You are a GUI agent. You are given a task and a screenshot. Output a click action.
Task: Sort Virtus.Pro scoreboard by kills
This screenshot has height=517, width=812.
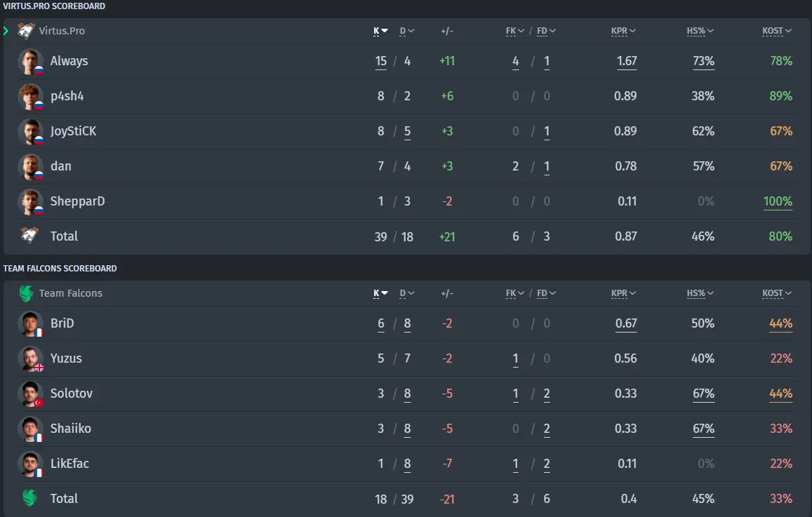[380, 31]
